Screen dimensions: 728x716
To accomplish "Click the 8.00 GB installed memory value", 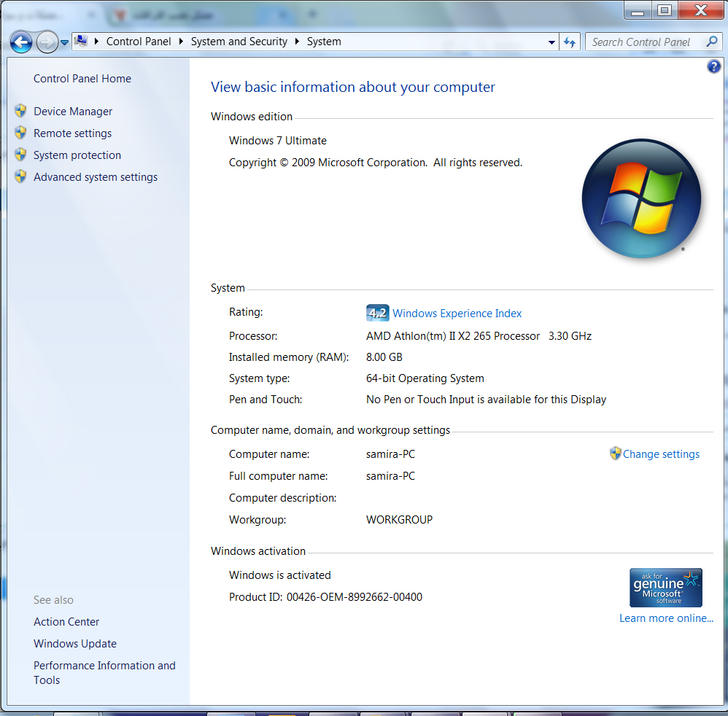I will (x=384, y=357).
